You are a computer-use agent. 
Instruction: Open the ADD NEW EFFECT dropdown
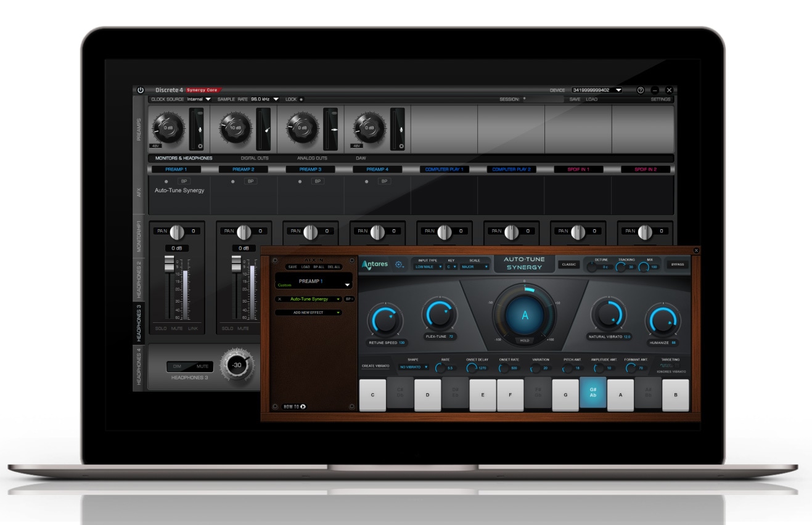point(308,312)
